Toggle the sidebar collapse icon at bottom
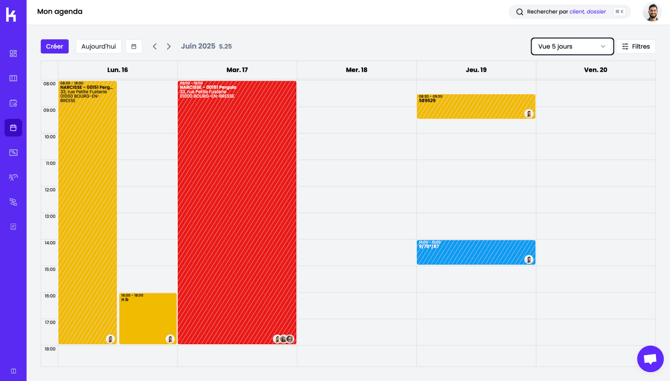This screenshot has width=670, height=381. coord(13,371)
